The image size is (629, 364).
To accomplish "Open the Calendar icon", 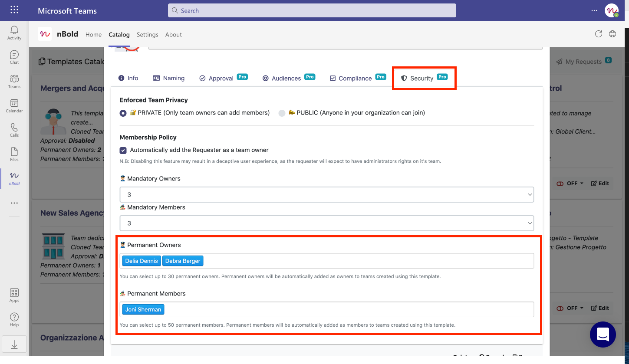I will pyautogui.click(x=14, y=105).
